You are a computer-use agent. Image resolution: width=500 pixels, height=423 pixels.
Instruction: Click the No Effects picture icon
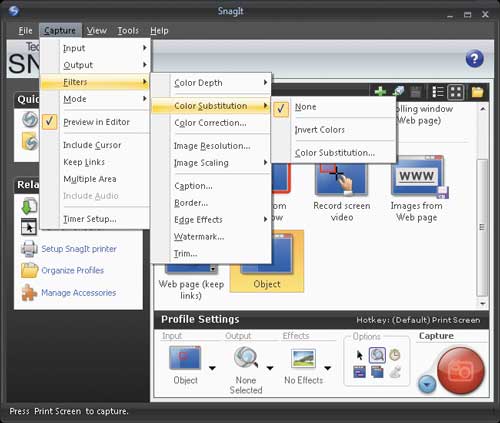(x=303, y=358)
